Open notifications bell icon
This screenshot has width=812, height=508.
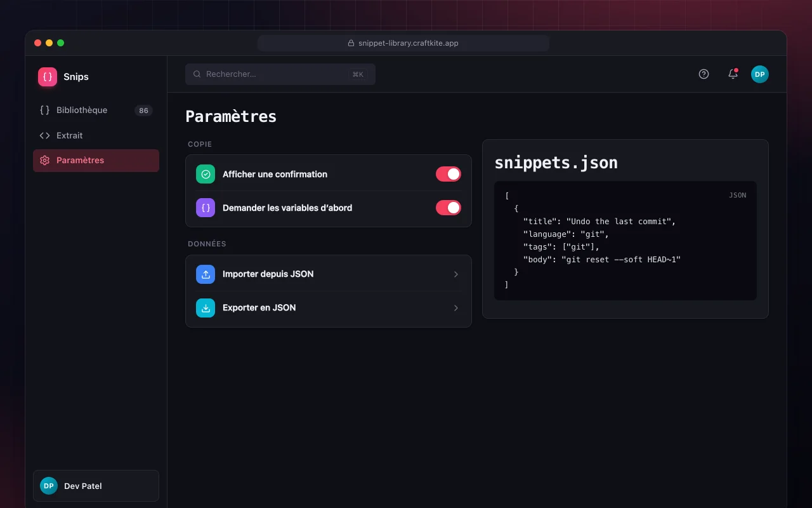(733, 74)
